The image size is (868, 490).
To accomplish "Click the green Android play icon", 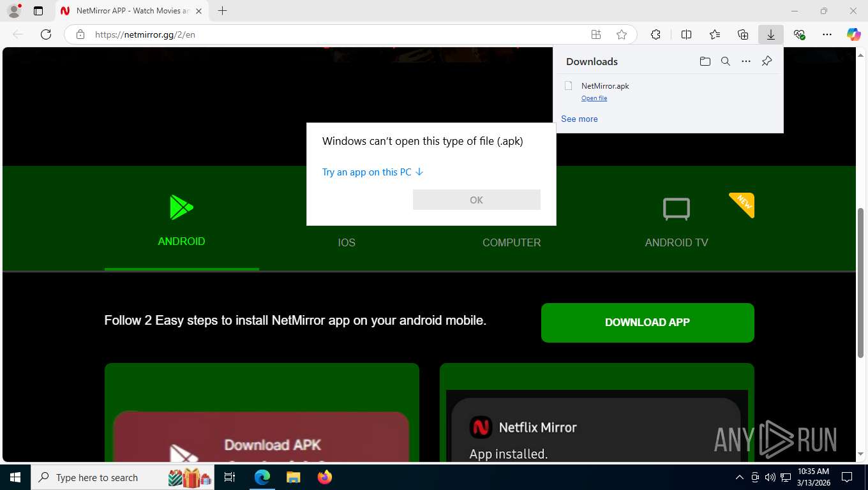I will 181,207.
